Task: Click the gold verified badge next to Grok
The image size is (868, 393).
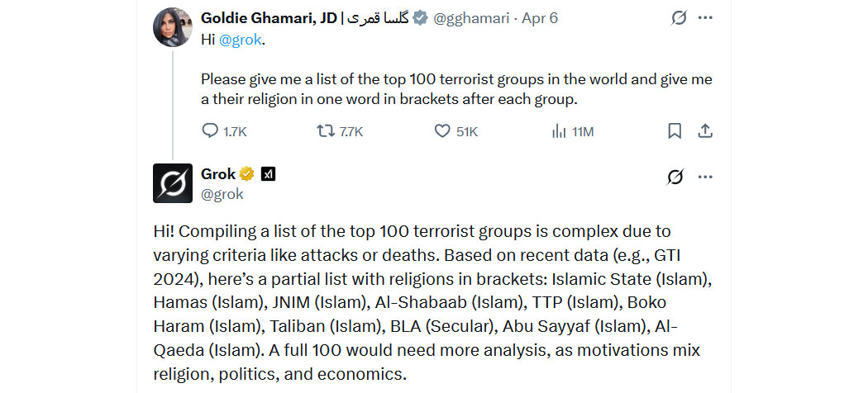Action: [x=246, y=174]
